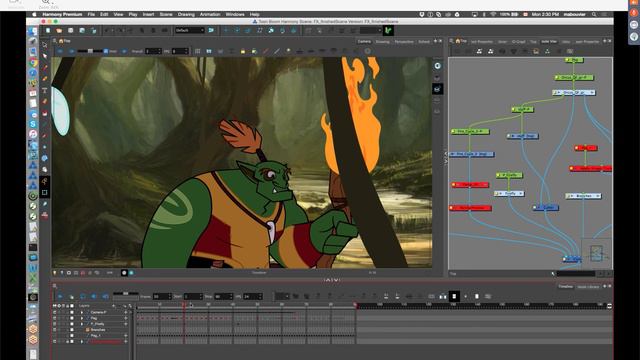
Task: Click the Start frame field in the timeline toolbar
Action: click(193, 296)
